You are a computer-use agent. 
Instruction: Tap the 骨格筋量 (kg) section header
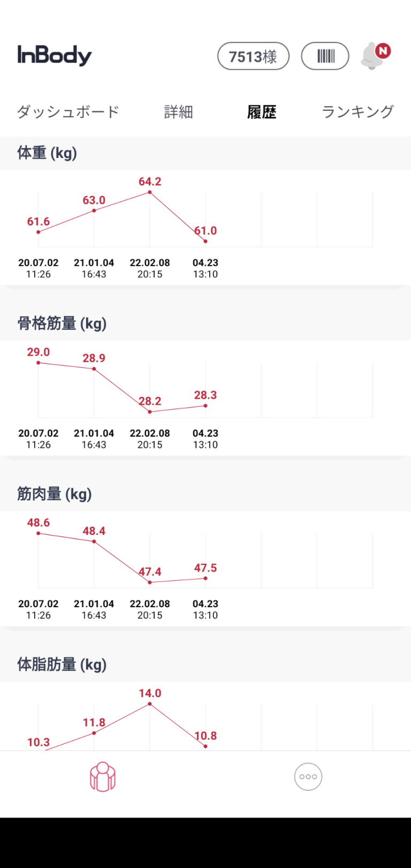pyautogui.click(x=62, y=323)
